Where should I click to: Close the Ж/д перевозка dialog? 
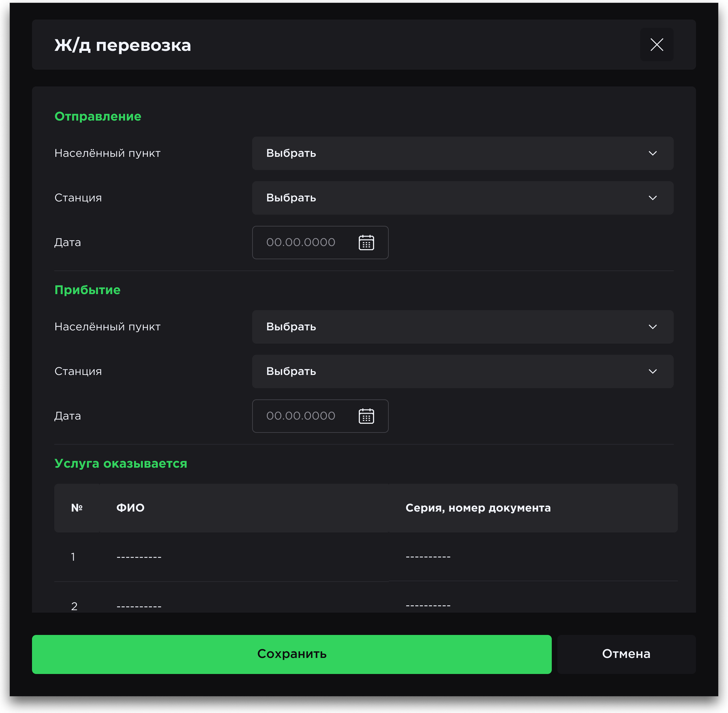(x=657, y=45)
